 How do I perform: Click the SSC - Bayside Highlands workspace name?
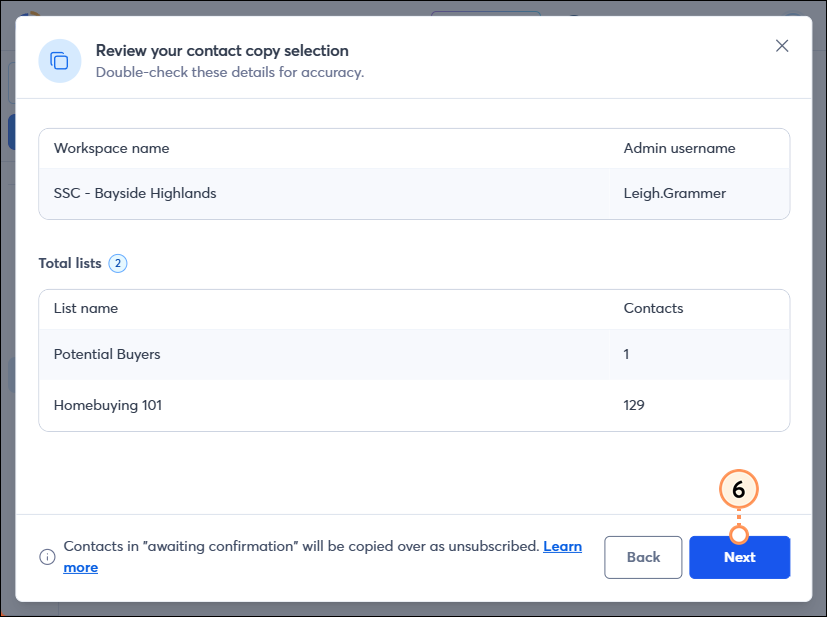coord(135,193)
